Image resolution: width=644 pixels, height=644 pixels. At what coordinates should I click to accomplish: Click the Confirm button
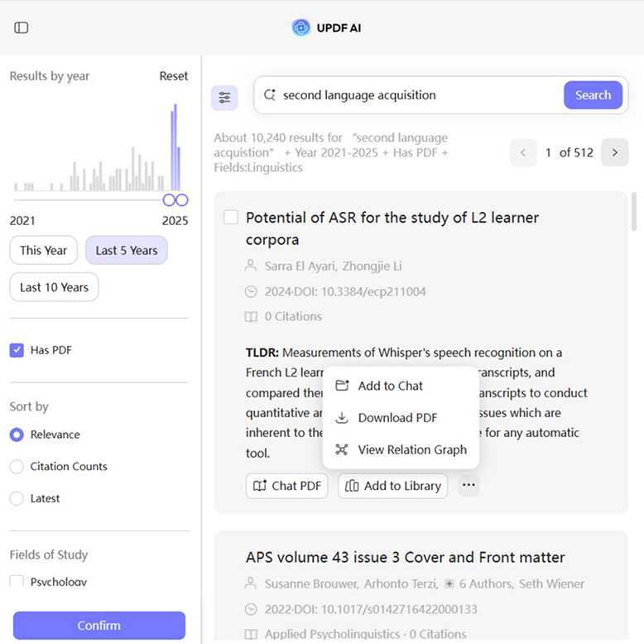point(99,626)
